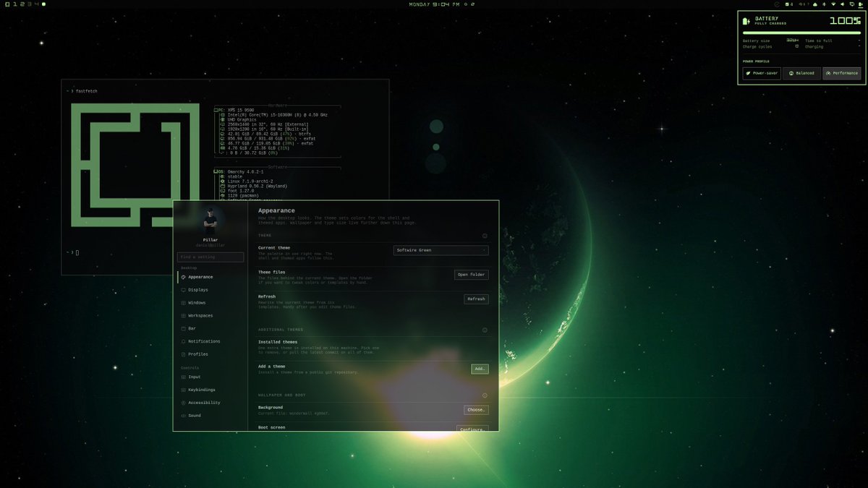This screenshot has height=488, width=868.
Task: Focus the Find a setting search field
Action: coord(210,257)
